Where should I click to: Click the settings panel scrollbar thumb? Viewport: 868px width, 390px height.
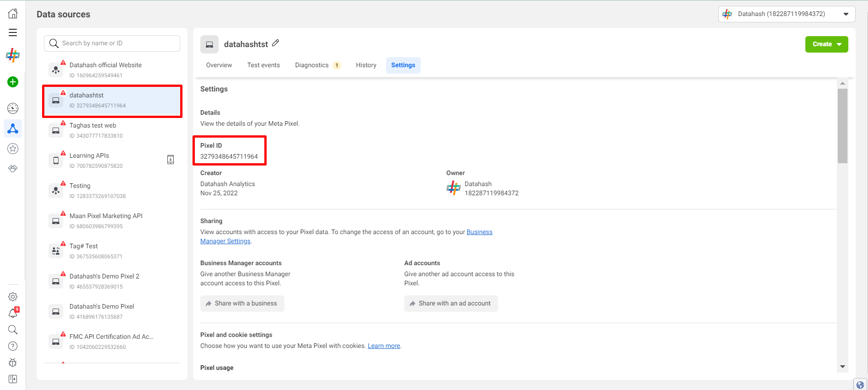[842, 126]
